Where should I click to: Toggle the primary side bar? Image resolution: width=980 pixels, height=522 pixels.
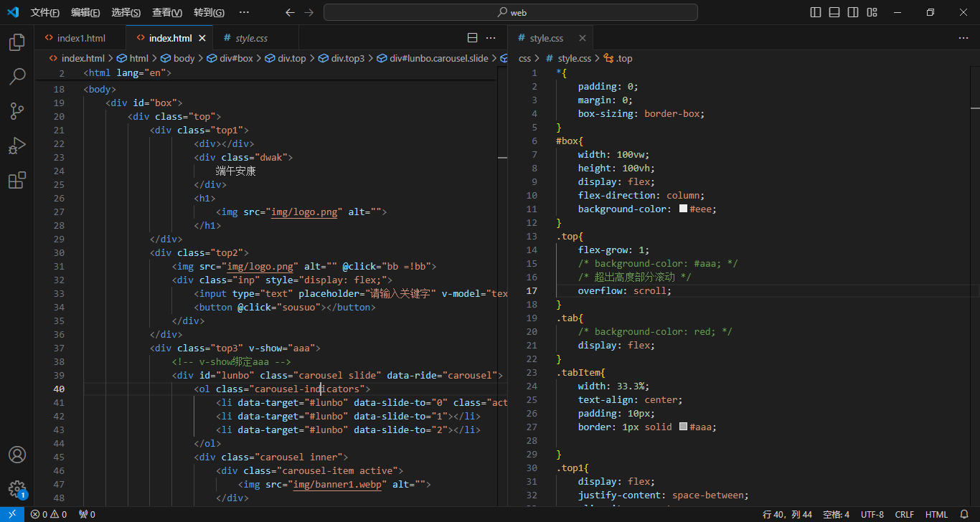(x=816, y=12)
